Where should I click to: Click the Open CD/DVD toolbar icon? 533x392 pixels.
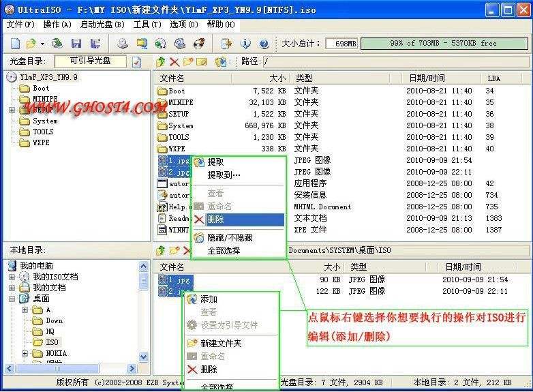pos(57,44)
